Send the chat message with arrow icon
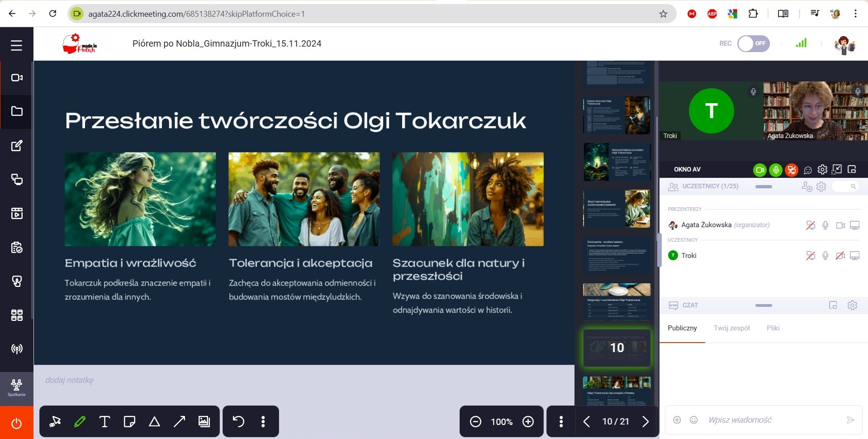This screenshot has width=868, height=439. [850, 420]
